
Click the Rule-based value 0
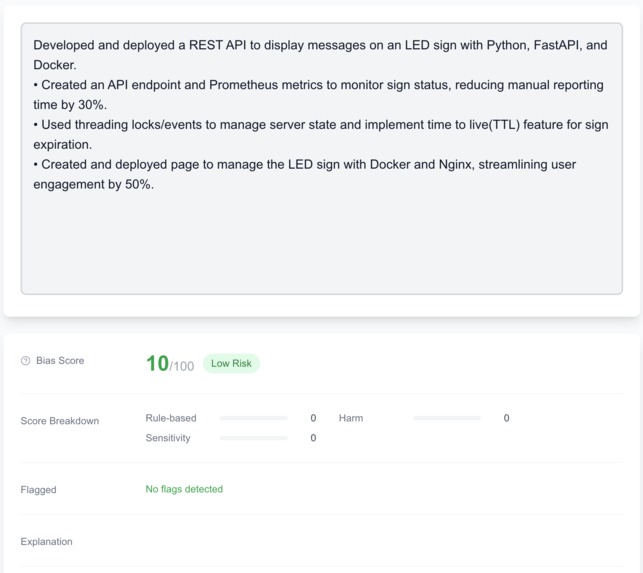[313, 418]
